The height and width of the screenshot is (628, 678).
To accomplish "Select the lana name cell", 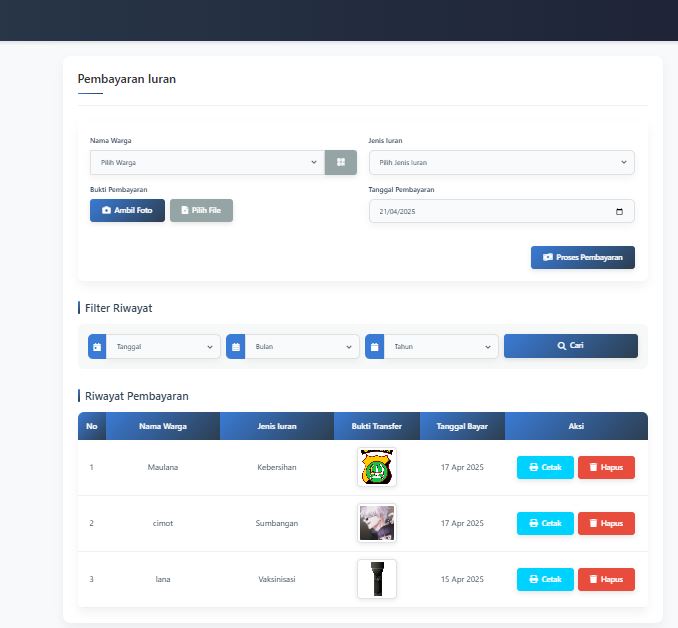I will pyautogui.click(x=163, y=579).
